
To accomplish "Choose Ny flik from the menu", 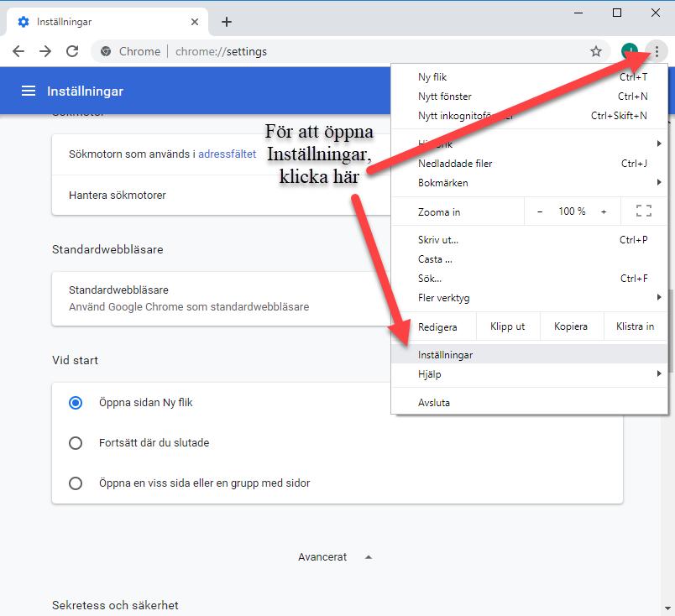I will (x=530, y=77).
